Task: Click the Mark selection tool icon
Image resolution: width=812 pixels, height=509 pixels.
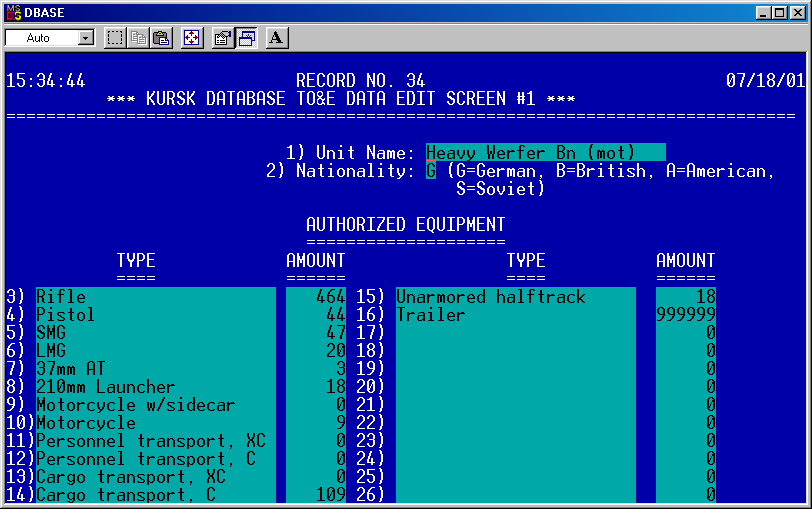Action: 115,38
